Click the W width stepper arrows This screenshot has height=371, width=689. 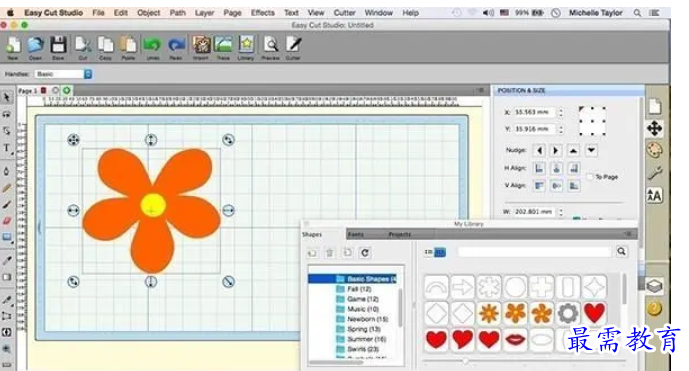(561, 212)
